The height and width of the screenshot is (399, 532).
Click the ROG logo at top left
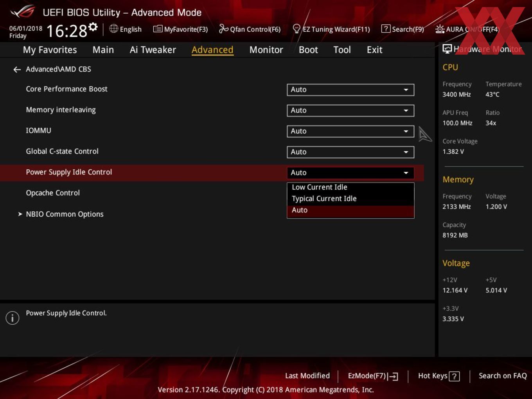click(23, 12)
